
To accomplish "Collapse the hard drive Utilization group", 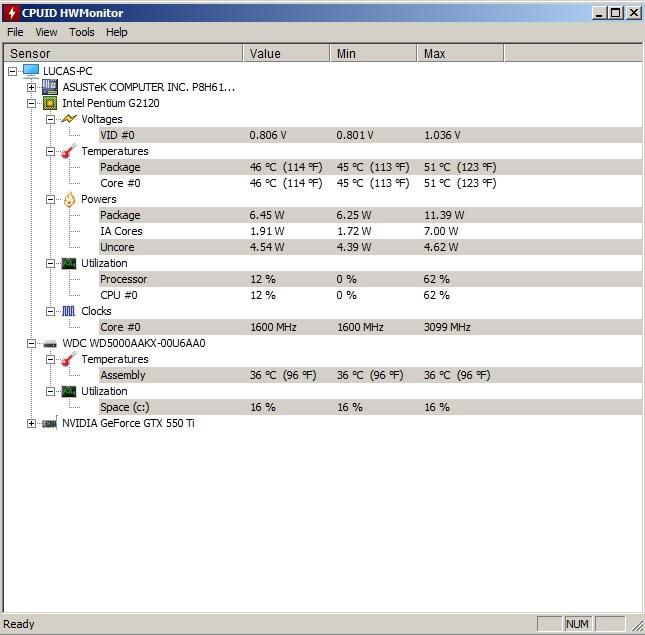I will pyautogui.click(x=50, y=391).
